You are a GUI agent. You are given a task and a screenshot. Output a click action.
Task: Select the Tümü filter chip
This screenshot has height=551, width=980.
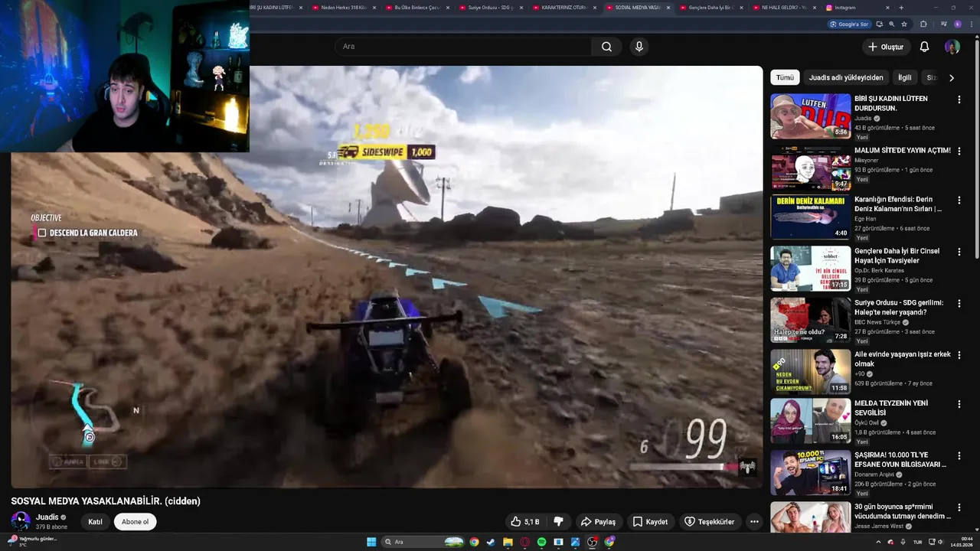[x=785, y=77]
